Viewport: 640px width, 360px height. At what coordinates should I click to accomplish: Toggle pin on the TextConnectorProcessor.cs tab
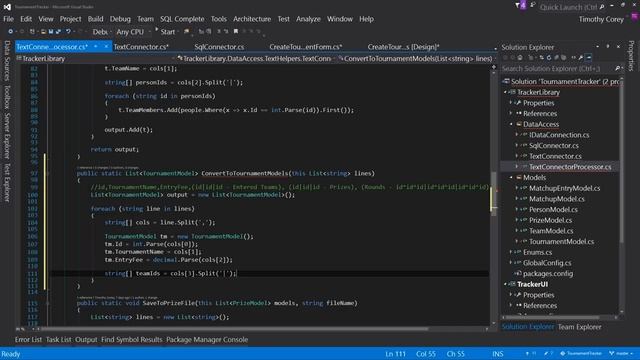tap(96, 47)
